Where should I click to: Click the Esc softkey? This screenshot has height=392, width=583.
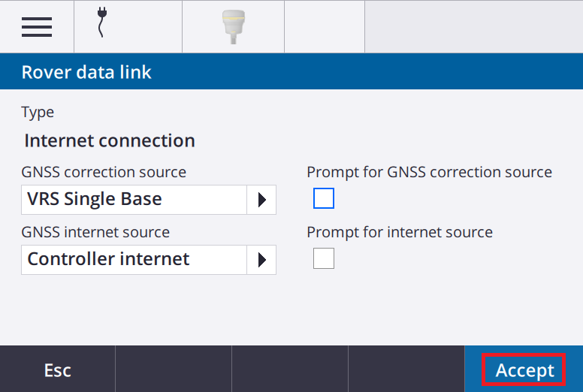(x=58, y=369)
